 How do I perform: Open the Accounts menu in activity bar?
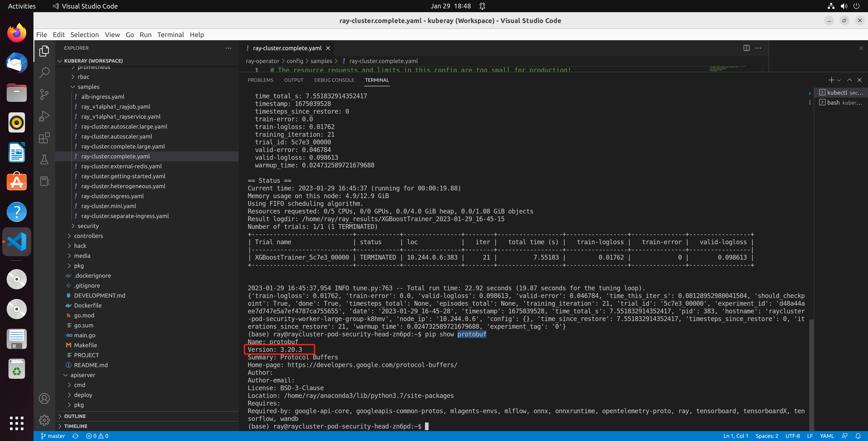[x=44, y=398]
